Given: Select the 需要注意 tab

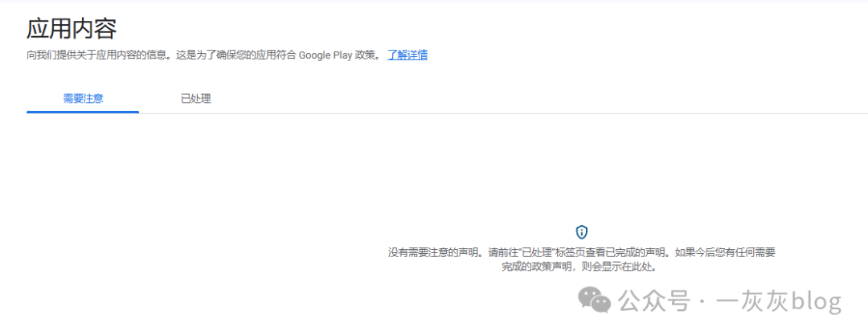Looking at the screenshot, I should (83, 99).
